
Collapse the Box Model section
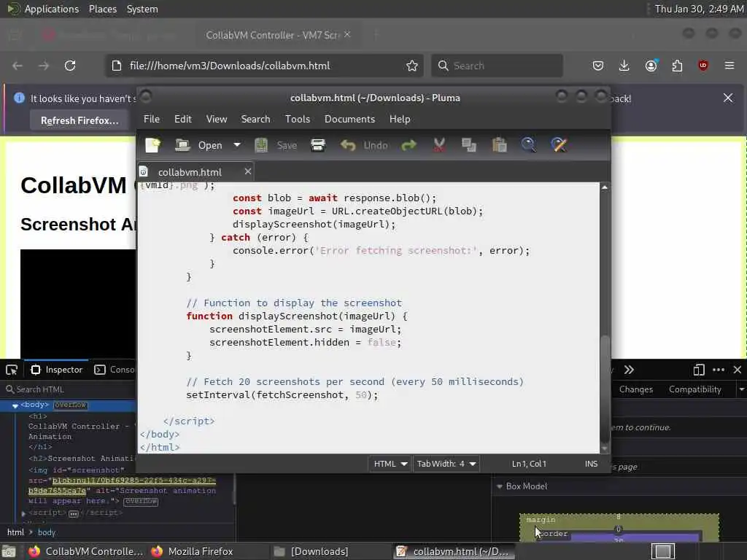pyautogui.click(x=499, y=486)
